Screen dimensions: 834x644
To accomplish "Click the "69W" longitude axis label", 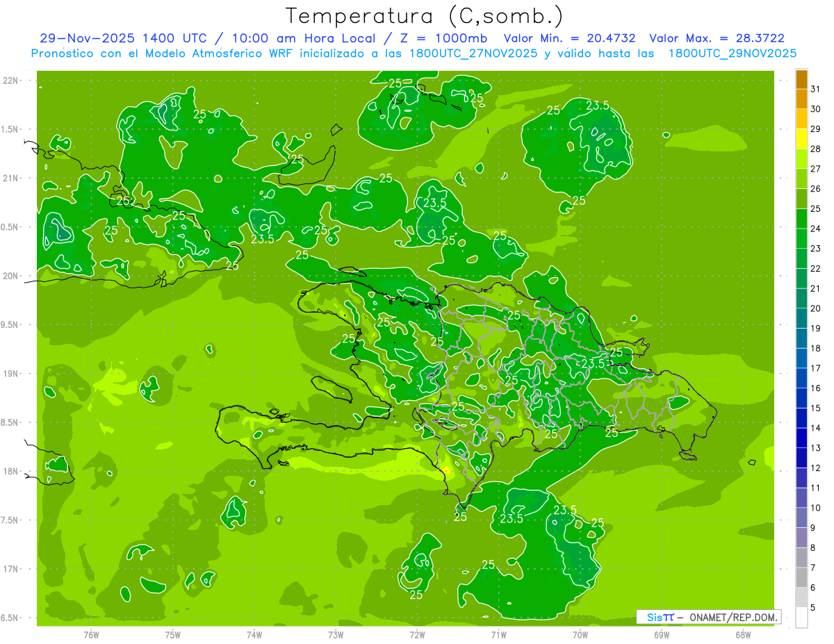I will click(x=662, y=634).
